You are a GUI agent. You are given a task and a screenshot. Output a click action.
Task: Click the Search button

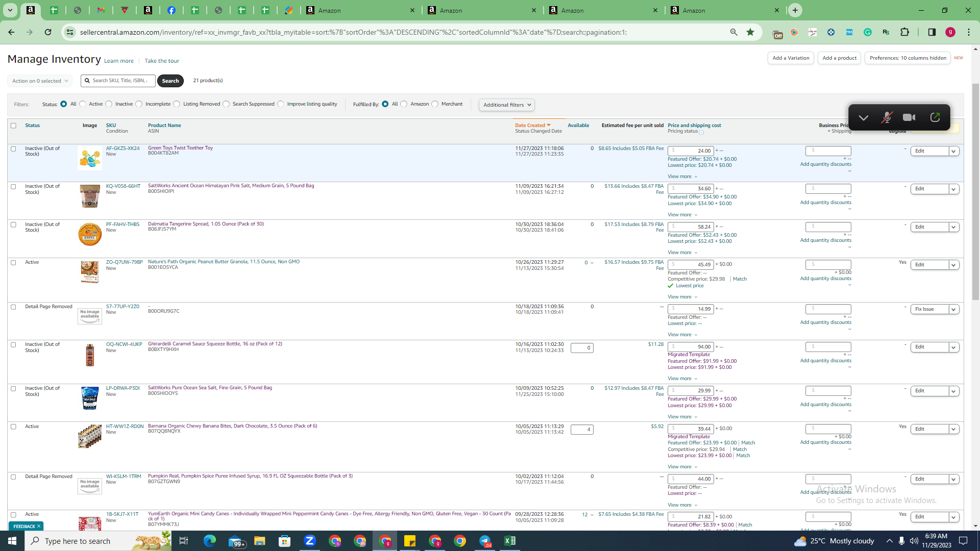[x=170, y=81]
